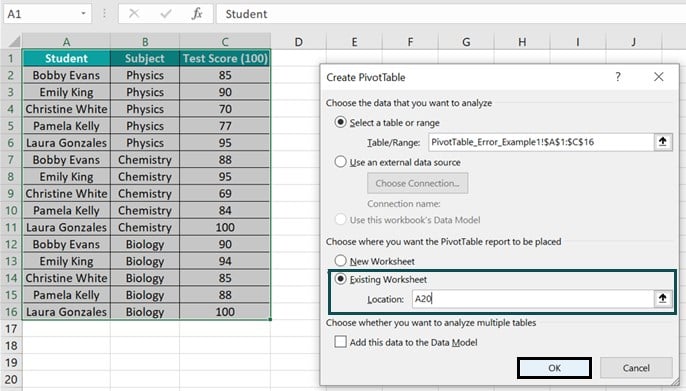
Task: Click score 94 in row 13
Action: 225,261
